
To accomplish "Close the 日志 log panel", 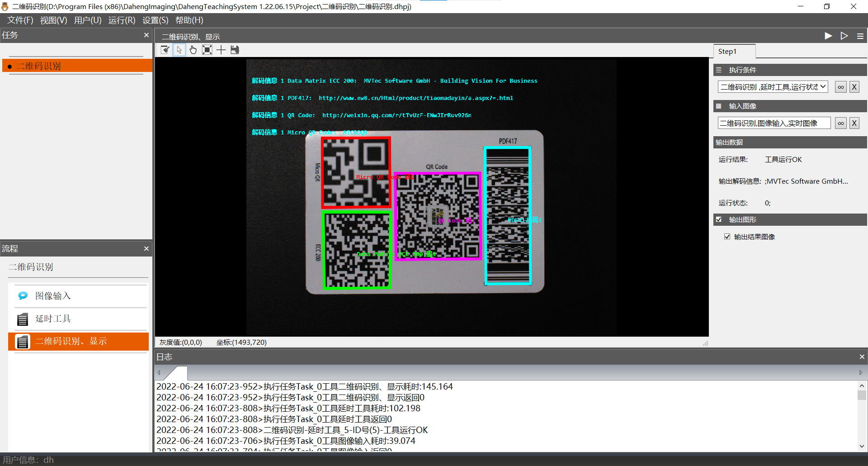I will tap(862, 357).
